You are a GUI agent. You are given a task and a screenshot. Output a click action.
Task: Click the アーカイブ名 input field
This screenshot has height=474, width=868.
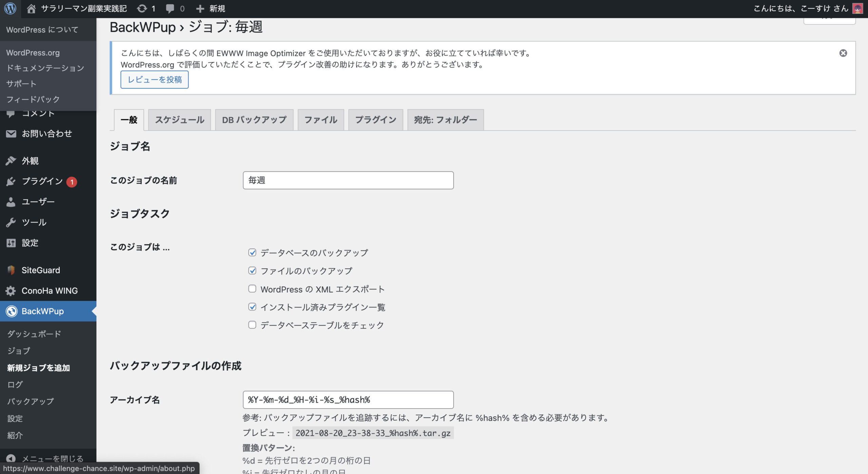(348, 400)
